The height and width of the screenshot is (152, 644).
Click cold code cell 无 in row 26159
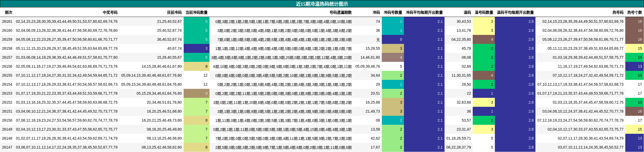(378, 39)
